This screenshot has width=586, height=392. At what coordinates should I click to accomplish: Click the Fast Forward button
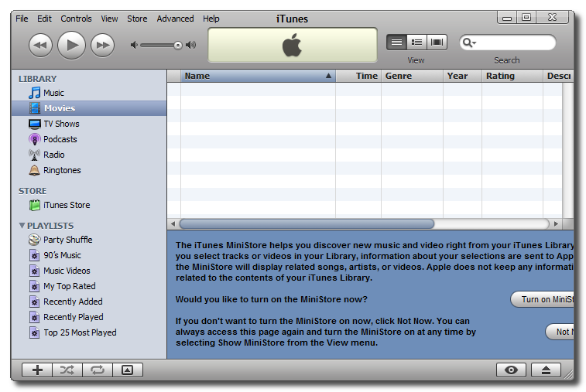103,45
